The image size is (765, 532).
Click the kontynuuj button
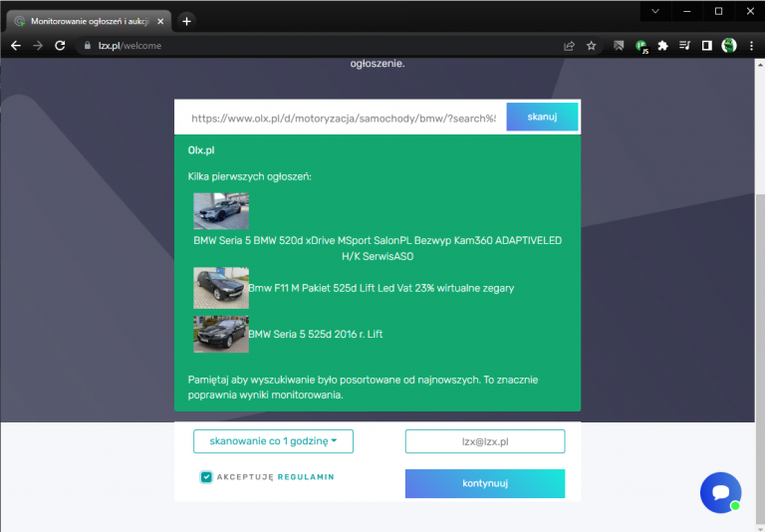coord(485,483)
